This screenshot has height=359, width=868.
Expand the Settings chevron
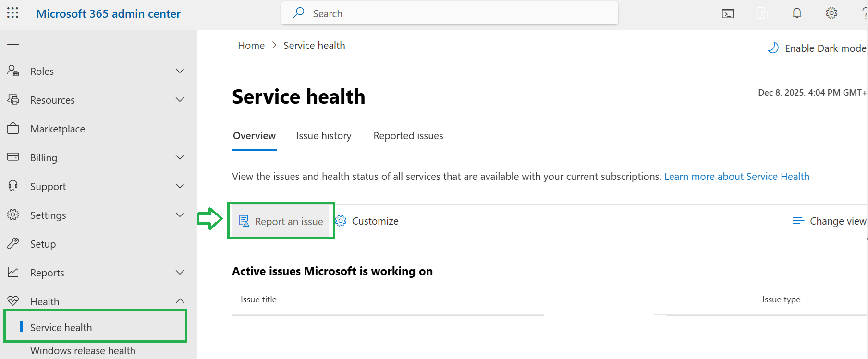pos(180,215)
